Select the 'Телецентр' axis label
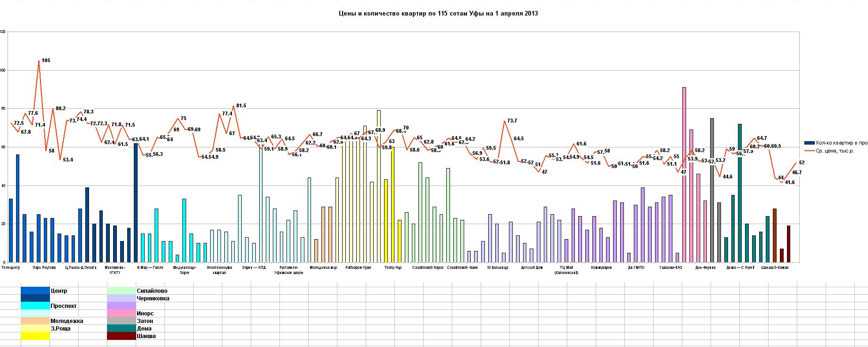868x347 pixels. tap(11, 267)
